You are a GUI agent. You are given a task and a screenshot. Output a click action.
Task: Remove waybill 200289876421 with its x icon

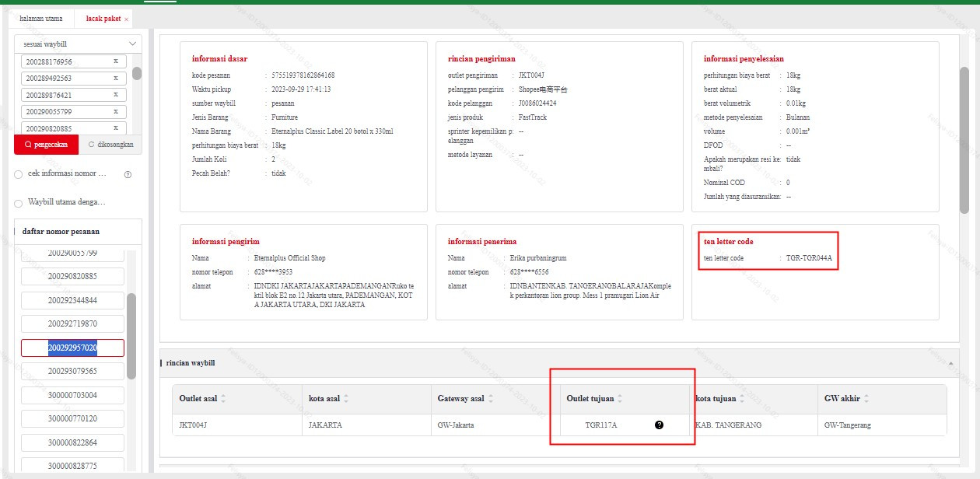click(x=115, y=95)
